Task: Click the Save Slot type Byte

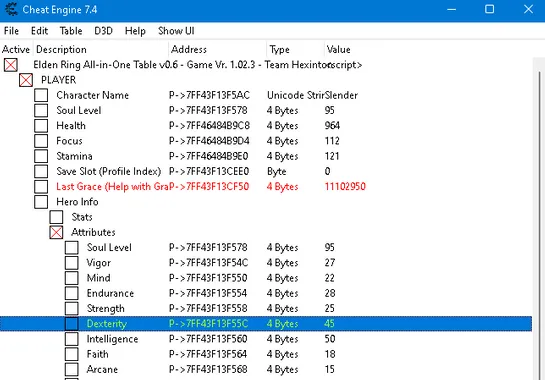Action: [277, 171]
